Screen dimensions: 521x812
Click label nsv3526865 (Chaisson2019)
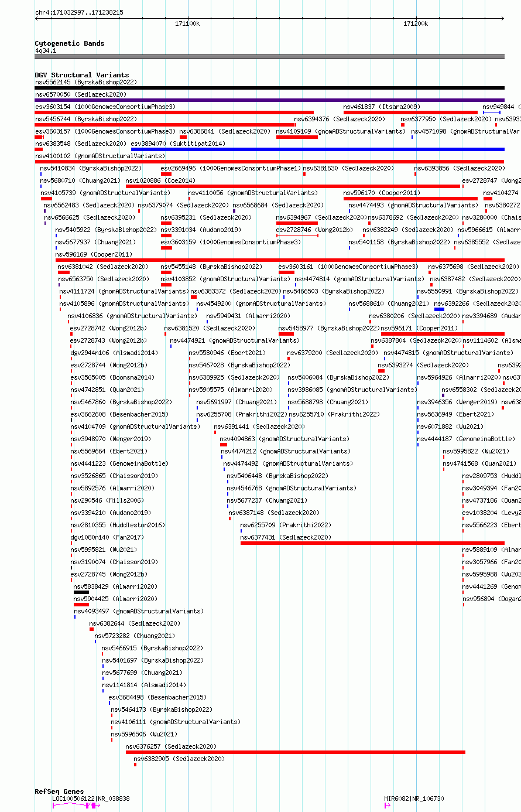[x=114, y=476]
